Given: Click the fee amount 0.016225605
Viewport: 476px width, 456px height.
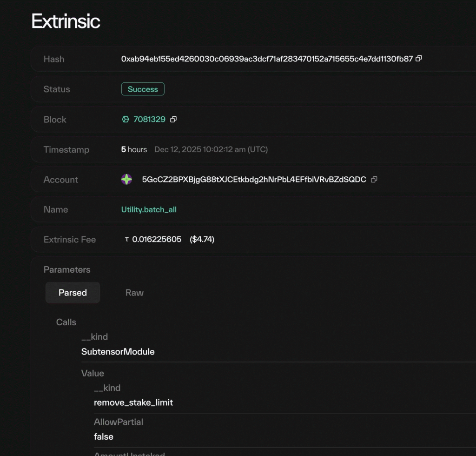Looking at the screenshot, I should coord(157,240).
